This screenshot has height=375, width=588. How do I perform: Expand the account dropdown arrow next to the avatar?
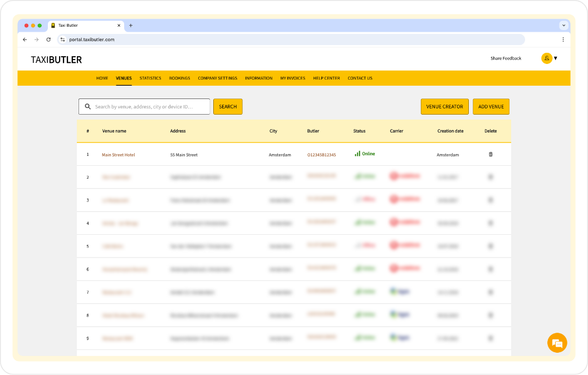coord(555,58)
